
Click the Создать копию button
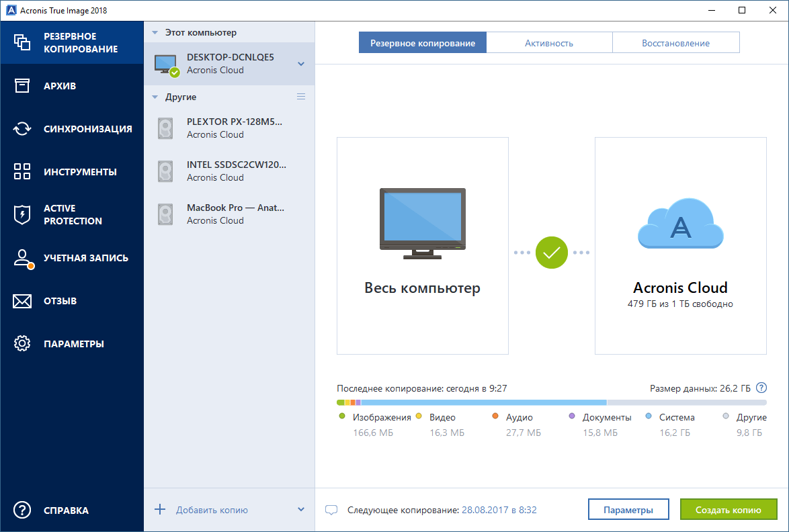click(x=729, y=509)
